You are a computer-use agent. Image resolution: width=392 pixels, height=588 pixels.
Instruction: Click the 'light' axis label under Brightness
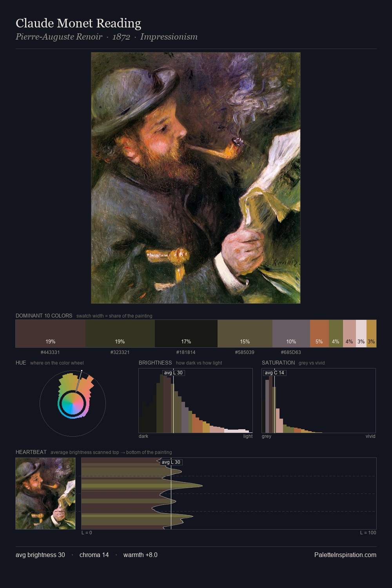(x=248, y=436)
